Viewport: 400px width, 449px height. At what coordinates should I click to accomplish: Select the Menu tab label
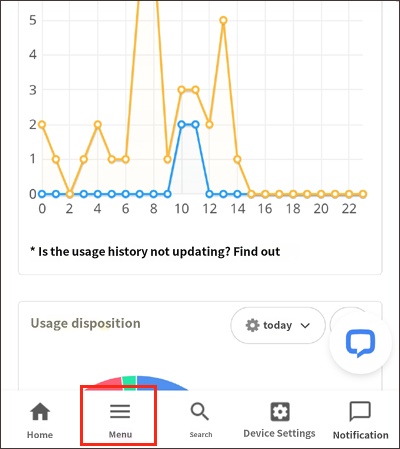(120, 435)
